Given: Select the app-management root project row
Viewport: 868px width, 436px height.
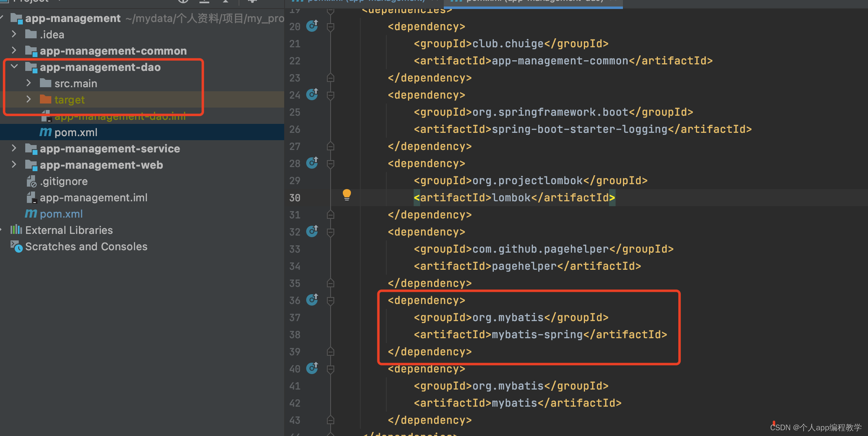Looking at the screenshot, I should coord(142,18).
